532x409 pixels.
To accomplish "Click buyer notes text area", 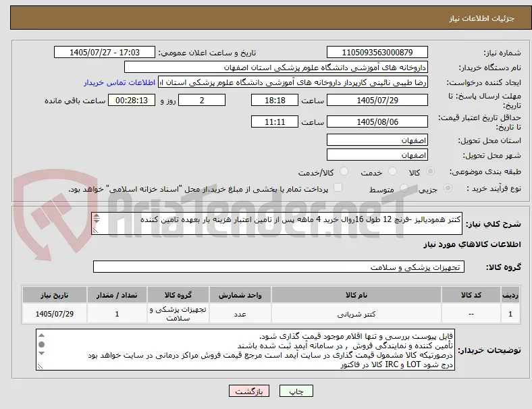I will [245, 350].
